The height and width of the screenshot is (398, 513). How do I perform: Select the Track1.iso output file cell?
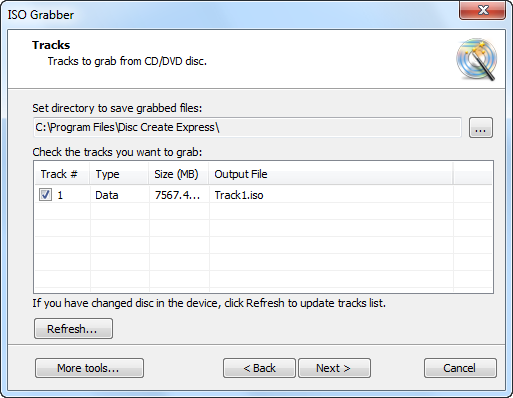(239, 195)
